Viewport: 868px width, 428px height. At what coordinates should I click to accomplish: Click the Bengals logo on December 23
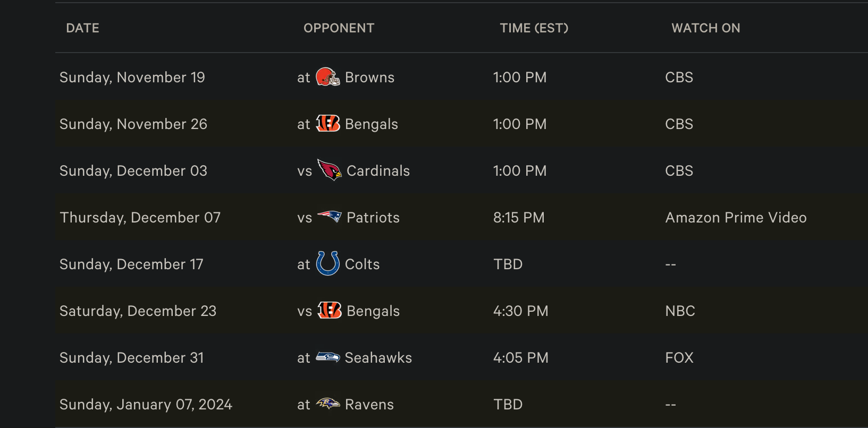click(329, 310)
